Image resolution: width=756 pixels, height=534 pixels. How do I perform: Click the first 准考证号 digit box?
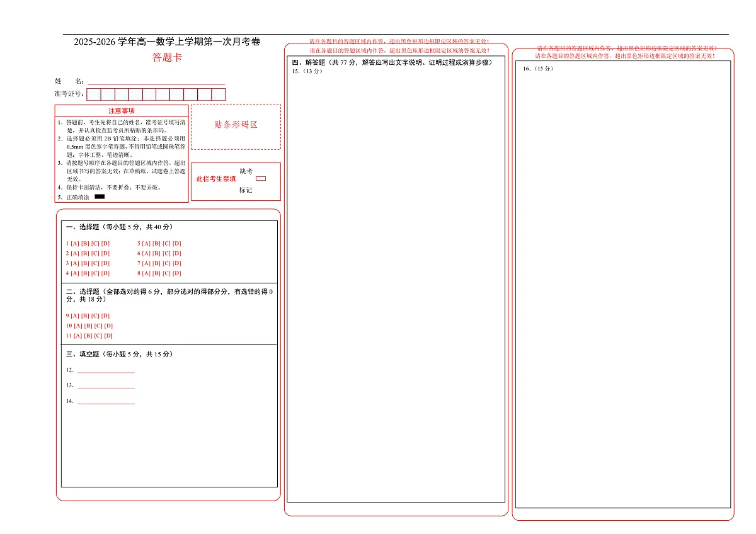94,94
